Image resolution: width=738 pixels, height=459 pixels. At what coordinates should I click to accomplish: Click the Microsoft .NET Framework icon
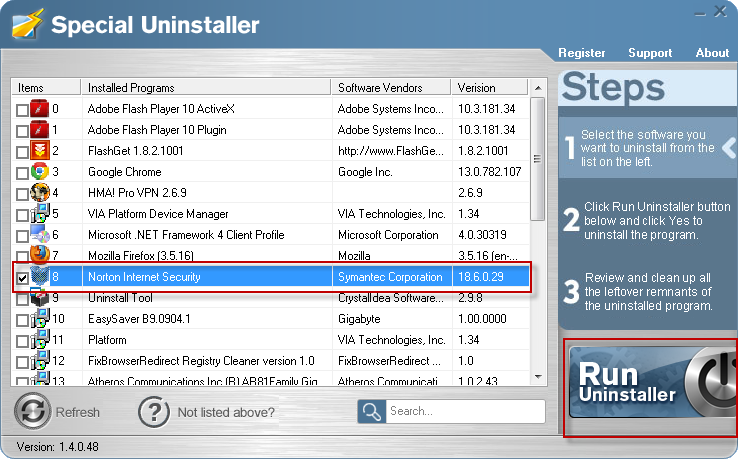(x=40, y=234)
